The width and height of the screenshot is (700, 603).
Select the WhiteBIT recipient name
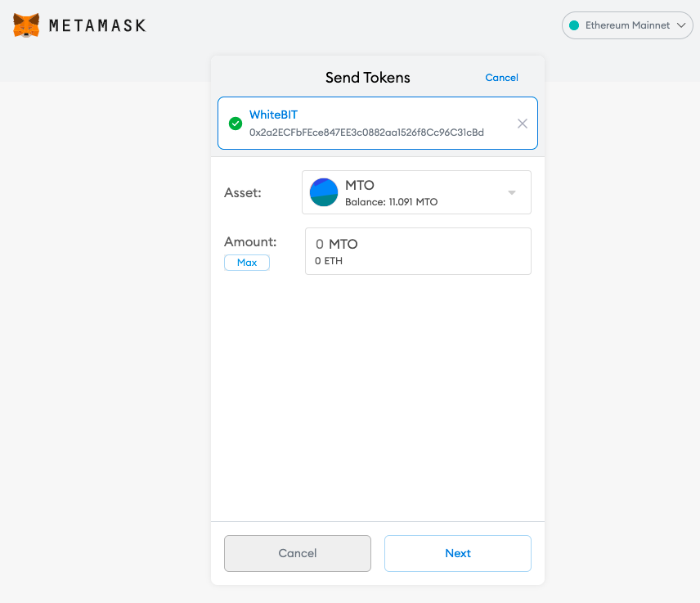coord(273,115)
